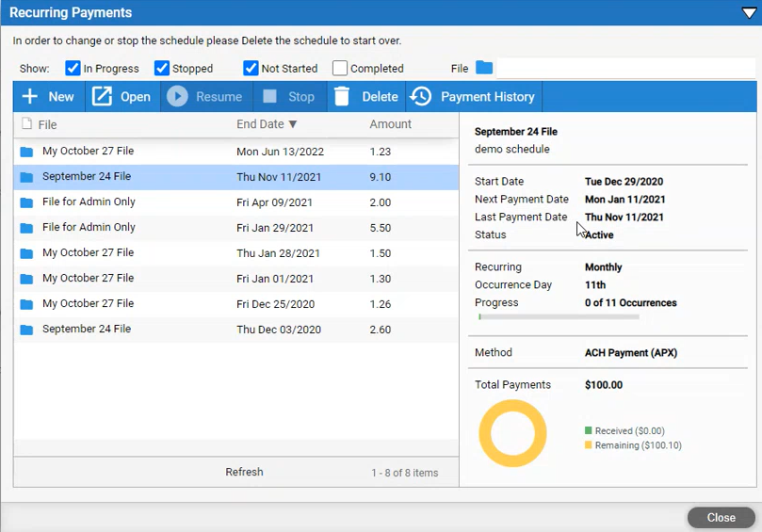Click the Resume play icon

coord(177,96)
